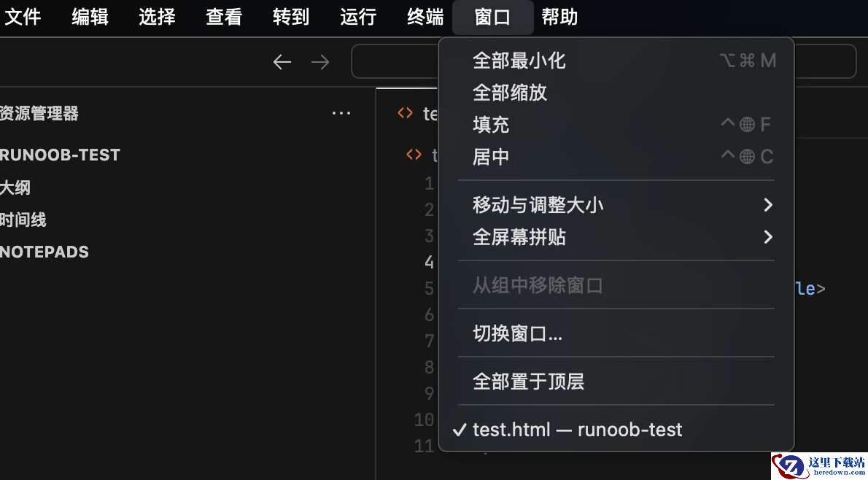Expand the 大纲 outline section
This screenshot has height=480, width=868.
click(15, 187)
